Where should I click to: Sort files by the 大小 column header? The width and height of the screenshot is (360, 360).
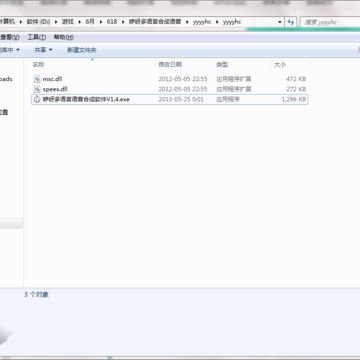coord(280,64)
